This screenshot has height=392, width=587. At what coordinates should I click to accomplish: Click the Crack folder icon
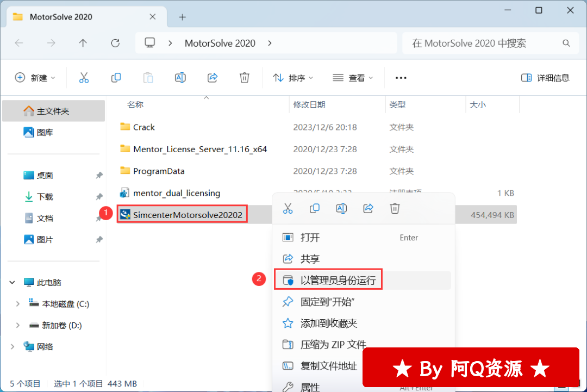coord(124,127)
